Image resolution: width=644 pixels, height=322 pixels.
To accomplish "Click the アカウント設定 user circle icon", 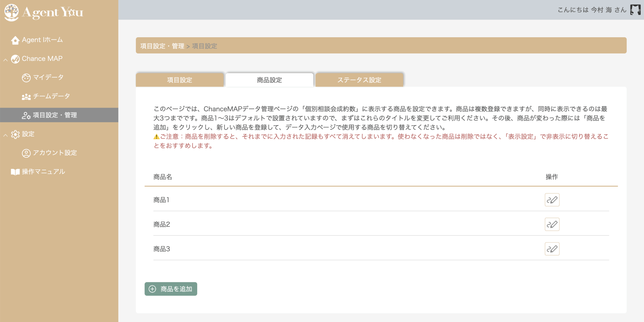I will pos(26,153).
